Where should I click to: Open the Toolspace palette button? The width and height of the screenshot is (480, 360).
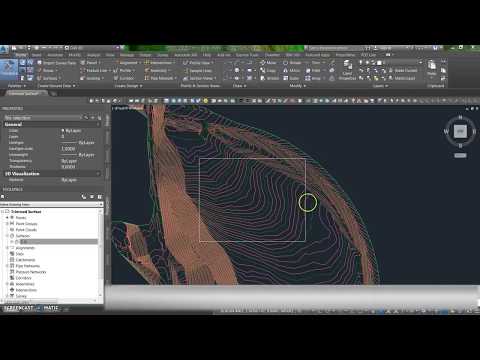point(9,68)
